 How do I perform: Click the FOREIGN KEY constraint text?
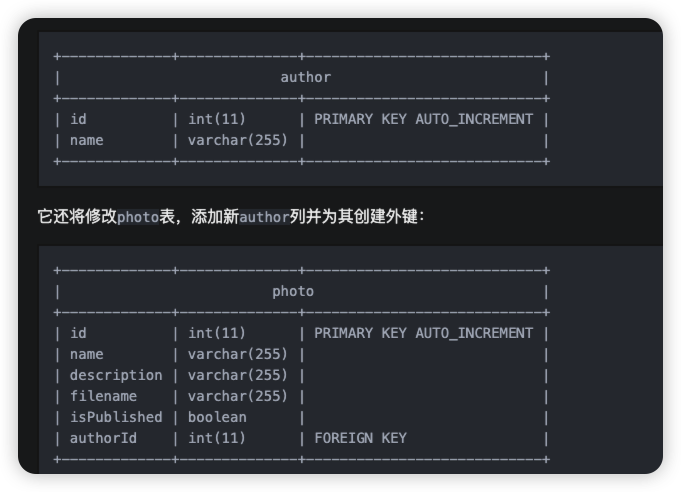point(360,438)
